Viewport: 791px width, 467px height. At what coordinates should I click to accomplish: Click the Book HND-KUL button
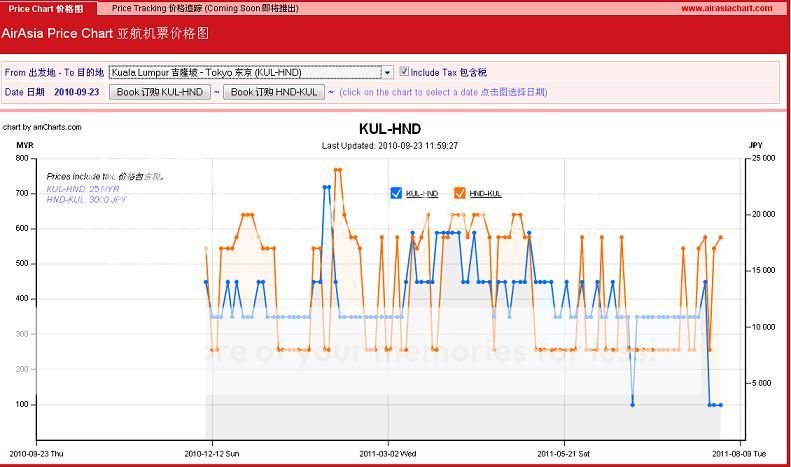click(273, 92)
